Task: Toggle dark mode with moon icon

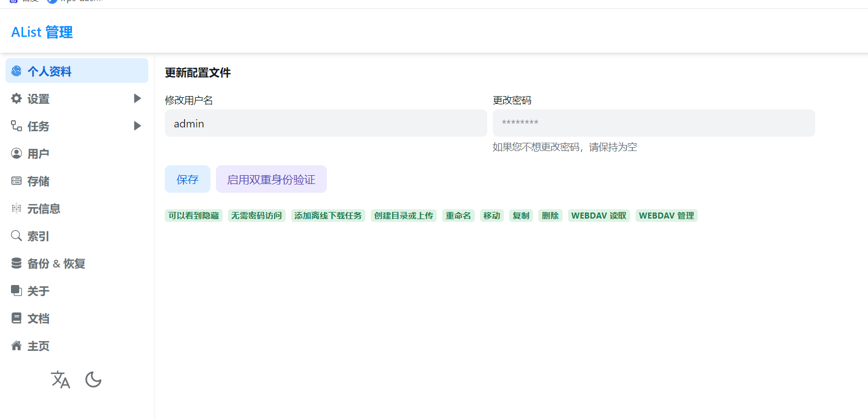Action: pos(93,379)
